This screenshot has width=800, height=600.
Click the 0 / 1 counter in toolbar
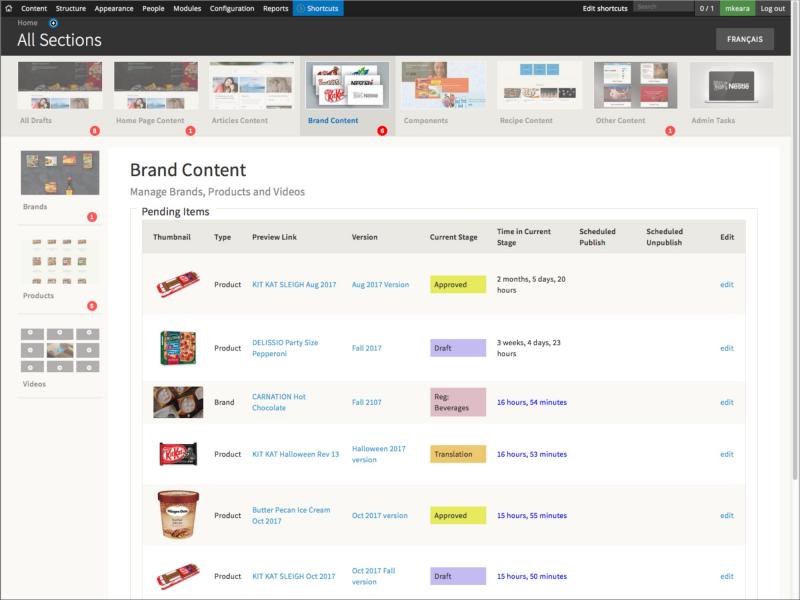tap(707, 8)
